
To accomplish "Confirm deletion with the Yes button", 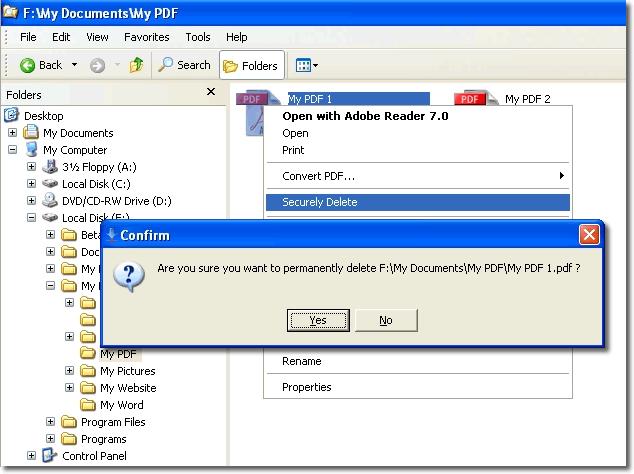I will pos(318,320).
